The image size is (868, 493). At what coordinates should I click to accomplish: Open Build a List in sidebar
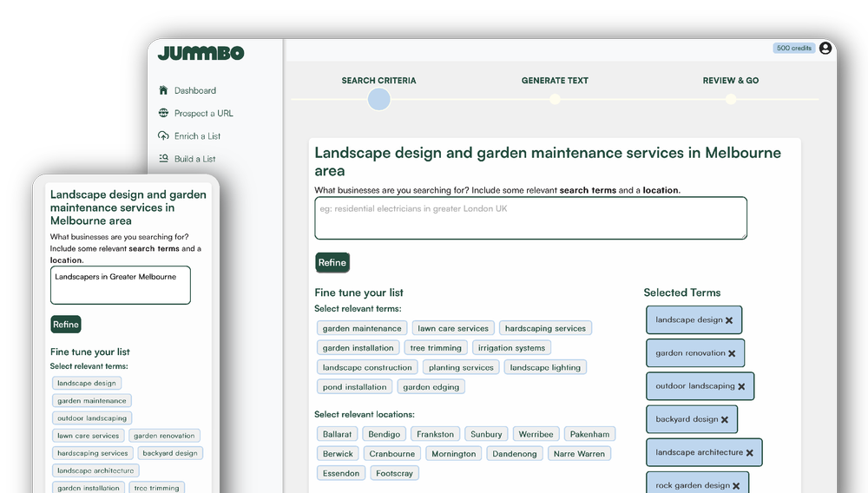click(x=194, y=159)
